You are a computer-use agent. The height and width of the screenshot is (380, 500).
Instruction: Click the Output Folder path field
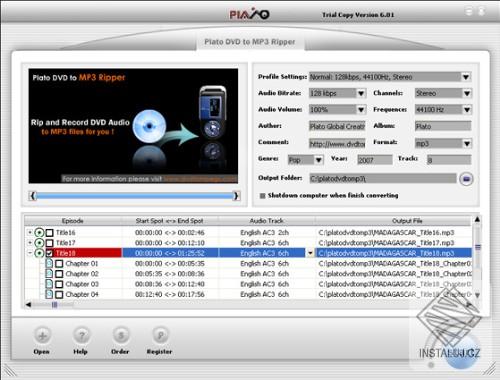point(383,179)
